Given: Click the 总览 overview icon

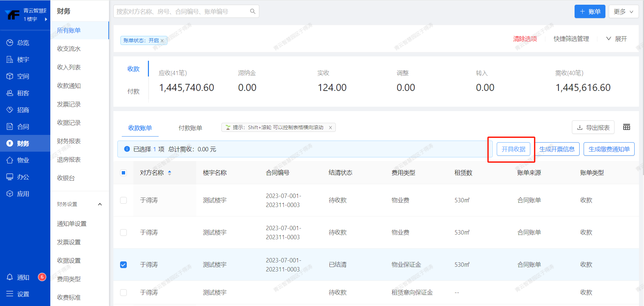Looking at the screenshot, I should tap(10, 43).
